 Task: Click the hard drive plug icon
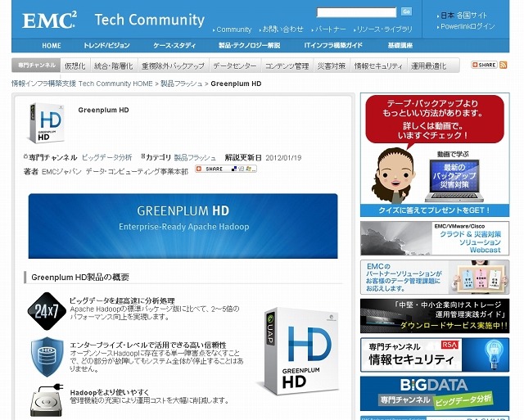click(47, 400)
